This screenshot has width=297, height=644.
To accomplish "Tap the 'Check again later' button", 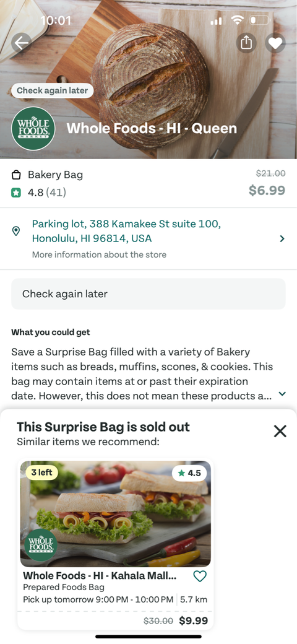I will (148, 294).
